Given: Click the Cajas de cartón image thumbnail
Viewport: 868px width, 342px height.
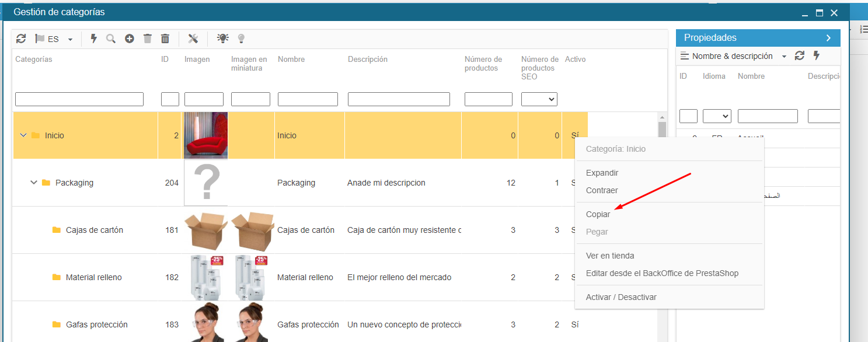Looking at the screenshot, I should pos(205,230).
